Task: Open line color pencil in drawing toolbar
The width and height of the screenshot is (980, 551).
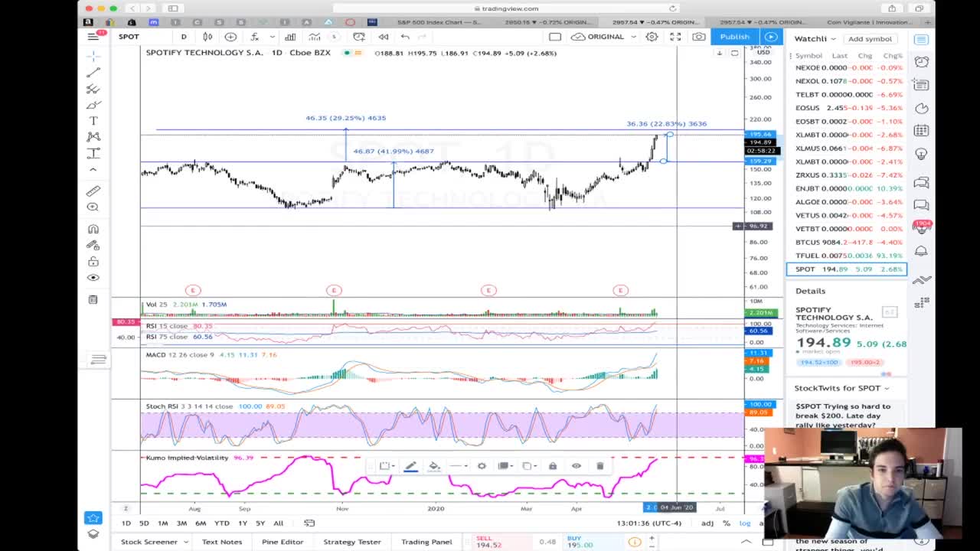Action: click(410, 466)
